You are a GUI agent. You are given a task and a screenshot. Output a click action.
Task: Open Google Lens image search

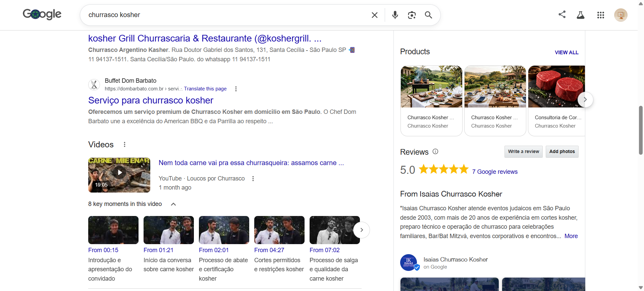point(412,15)
